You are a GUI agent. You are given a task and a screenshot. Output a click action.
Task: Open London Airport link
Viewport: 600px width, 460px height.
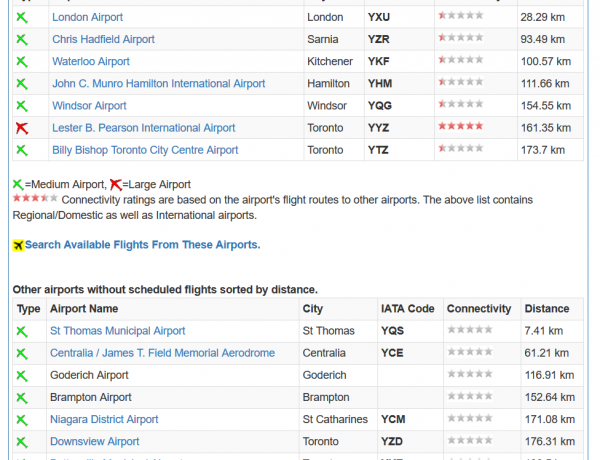tap(87, 17)
